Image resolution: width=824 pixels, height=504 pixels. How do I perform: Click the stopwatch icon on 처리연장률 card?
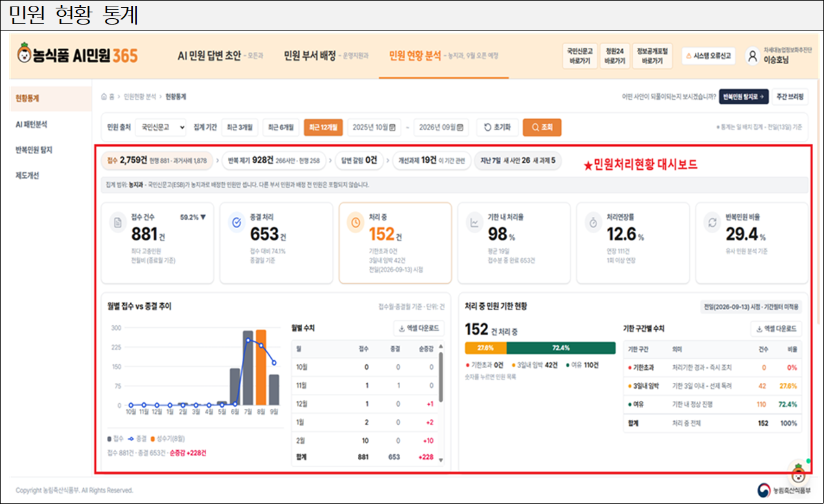pos(594,223)
